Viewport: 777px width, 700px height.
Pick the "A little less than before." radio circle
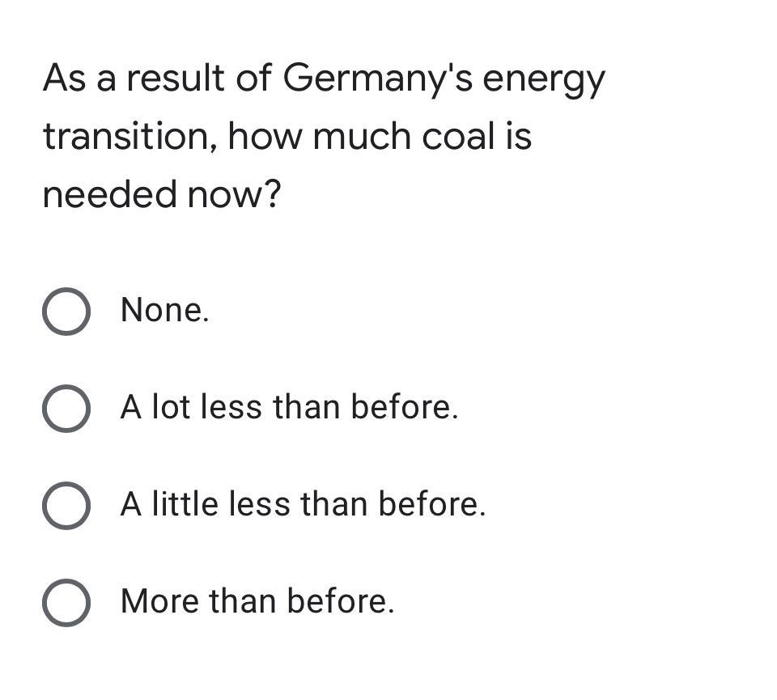tap(66, 505)
